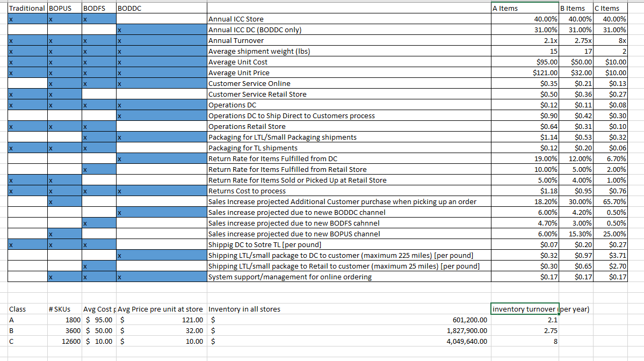Viewport: 644px width, 361px height.
Task: Select 'System support/management for online ordering' cell
Action: pyautogui.click(x=349, y=277)
